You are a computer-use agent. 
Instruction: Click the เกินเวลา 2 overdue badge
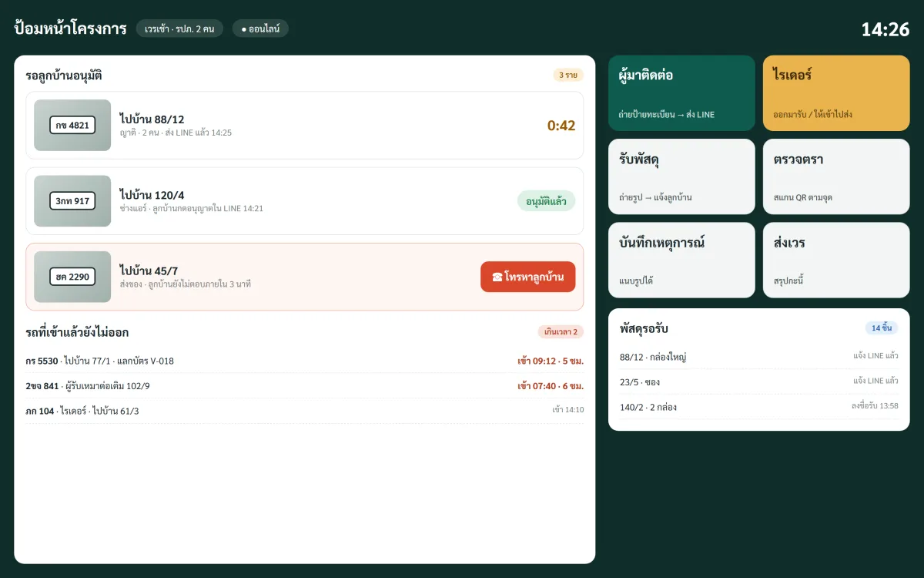561,332
